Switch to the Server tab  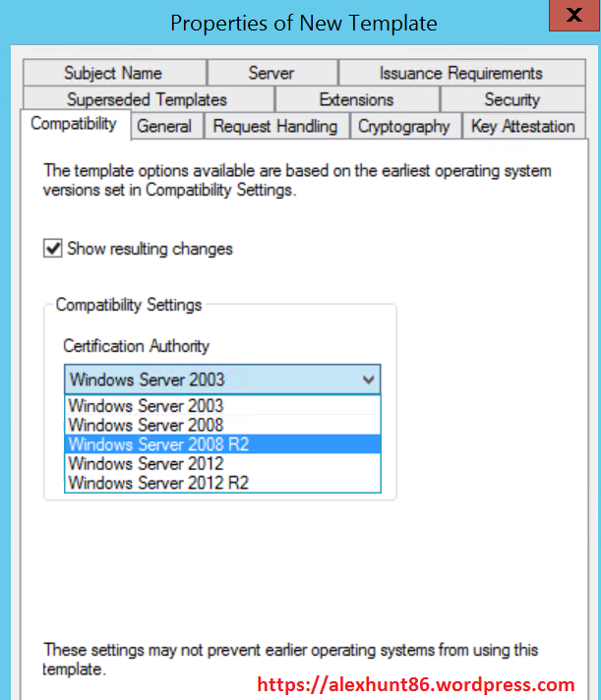(x=272, y=73)
